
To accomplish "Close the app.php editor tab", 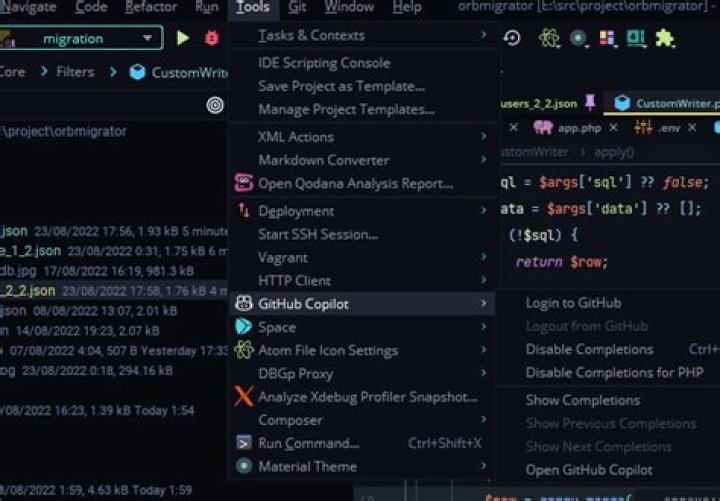I will (613, 127).
